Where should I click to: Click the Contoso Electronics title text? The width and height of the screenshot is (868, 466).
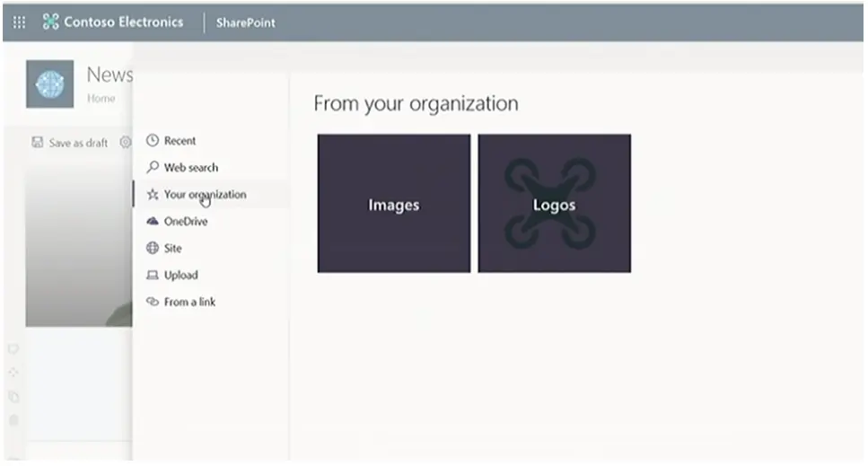click(x=123, y=22)
